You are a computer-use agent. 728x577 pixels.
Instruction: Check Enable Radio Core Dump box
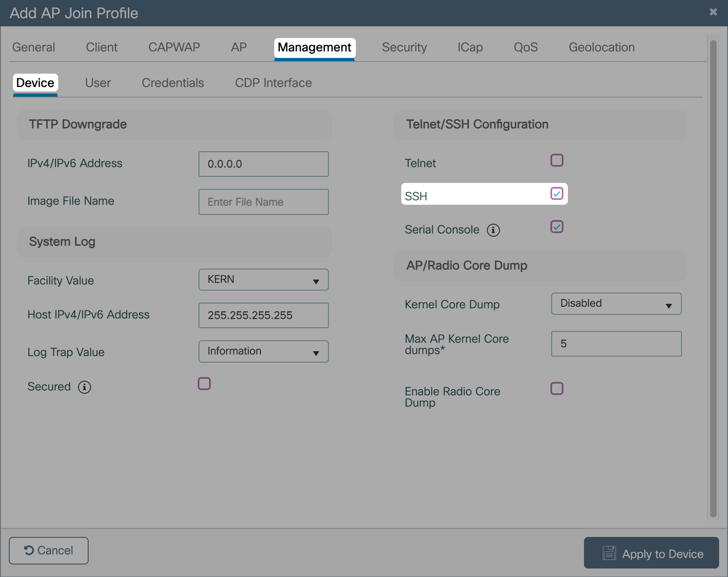point(557,388)
